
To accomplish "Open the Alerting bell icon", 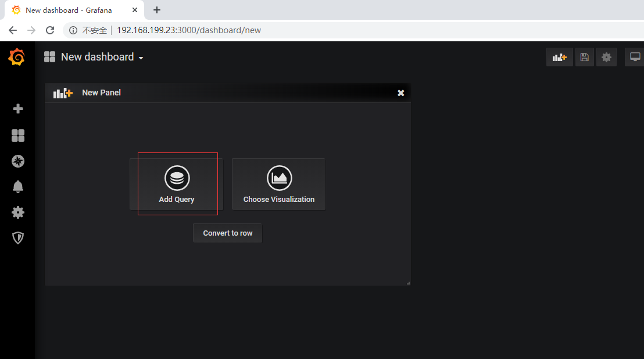I will (x=17, y=187).
